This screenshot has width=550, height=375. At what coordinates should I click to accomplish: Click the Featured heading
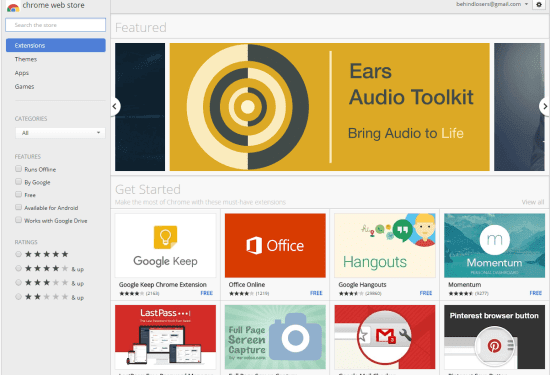click(141, 27)
